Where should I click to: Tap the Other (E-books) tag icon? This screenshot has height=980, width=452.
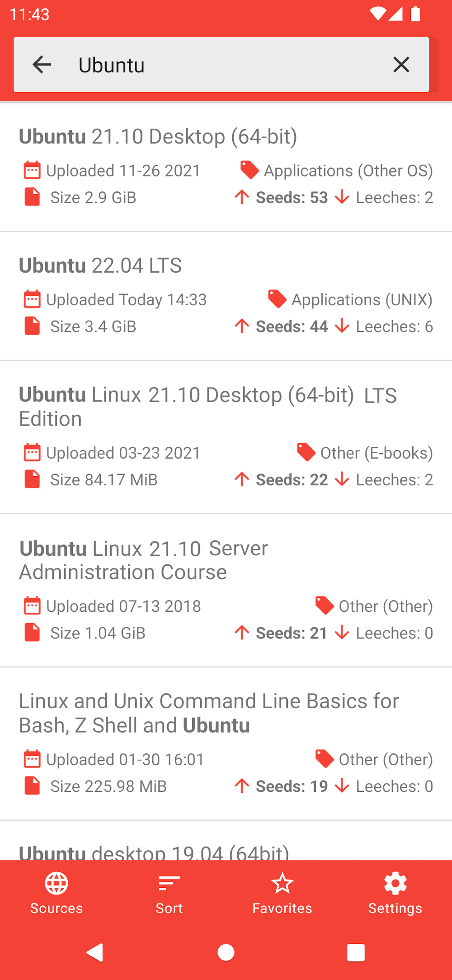[x=306, y=452]
